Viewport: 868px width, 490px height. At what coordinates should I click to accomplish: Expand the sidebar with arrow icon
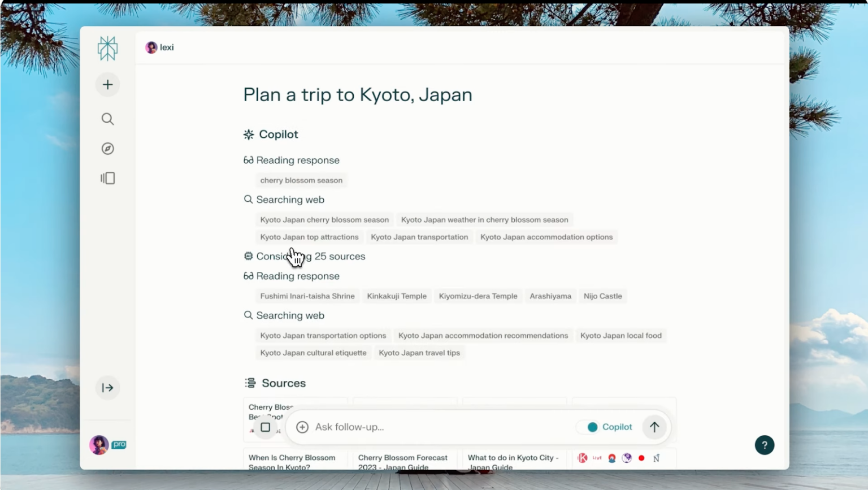click(x=107, y=388)
